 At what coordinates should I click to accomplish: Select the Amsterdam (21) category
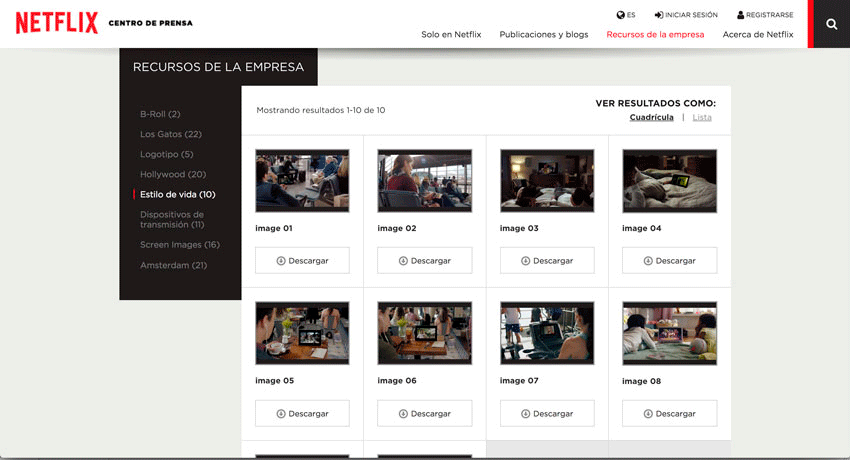point(173,265)
